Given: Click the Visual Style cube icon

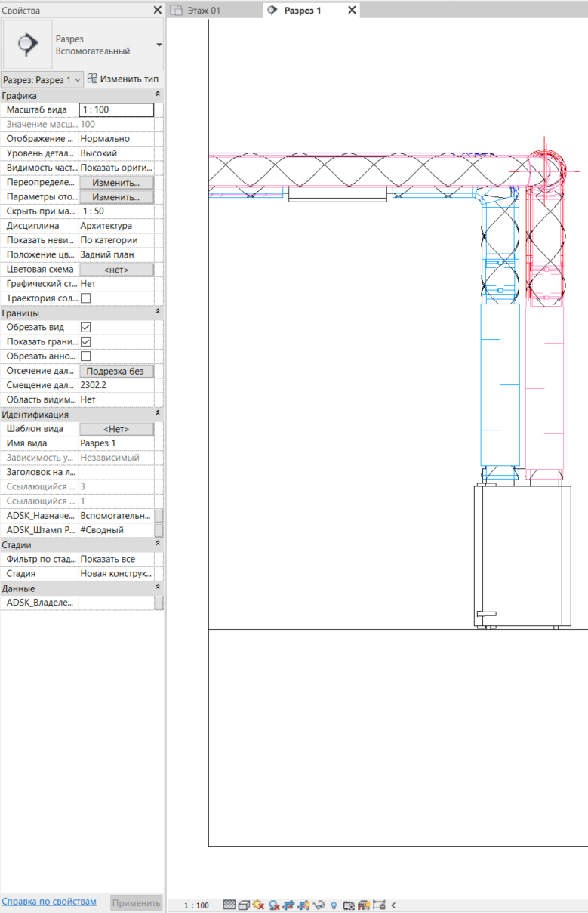Looking at the screenshot, I should click(244, 905).
